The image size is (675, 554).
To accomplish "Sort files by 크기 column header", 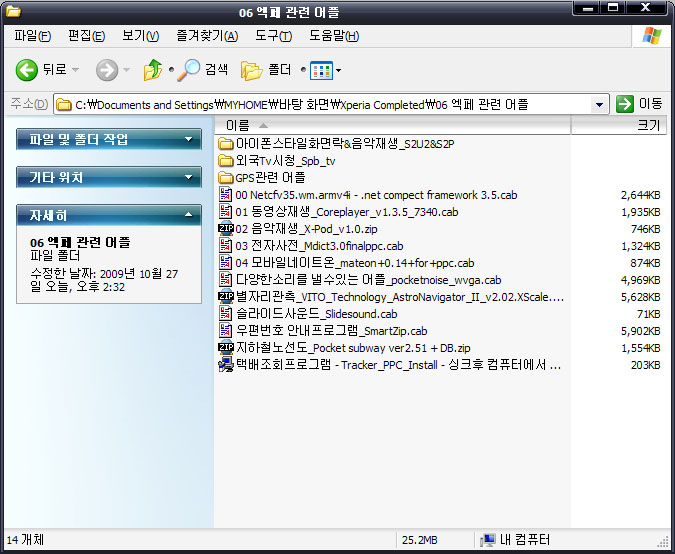I will pyautogui.click(x=620, y=126).
